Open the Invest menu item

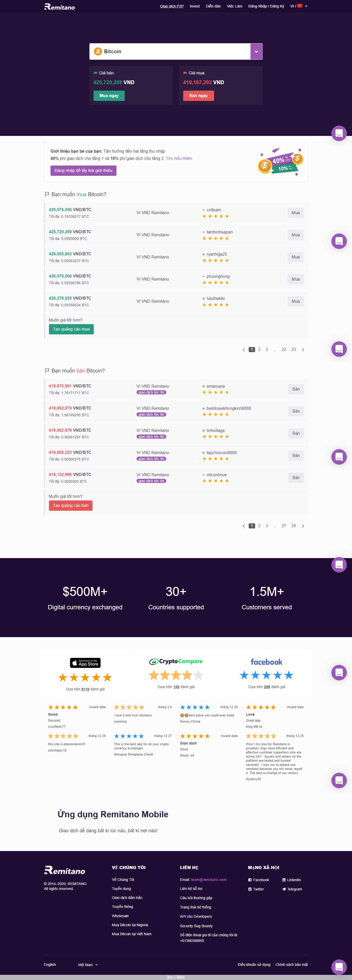[x=195, y=6]
